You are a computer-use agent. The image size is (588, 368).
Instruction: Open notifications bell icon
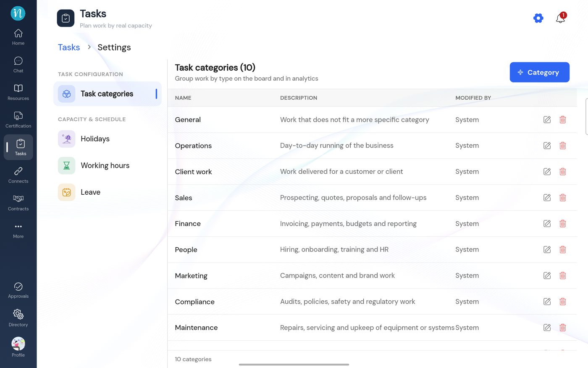[x=560, y=18]
